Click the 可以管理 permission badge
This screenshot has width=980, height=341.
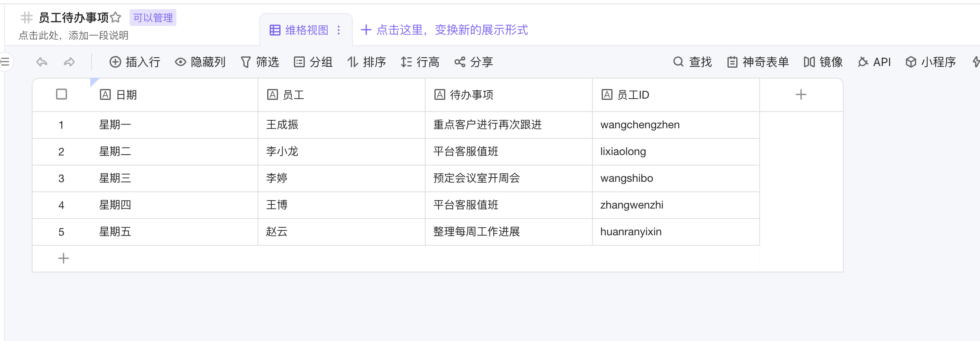(x=153, y=18)
